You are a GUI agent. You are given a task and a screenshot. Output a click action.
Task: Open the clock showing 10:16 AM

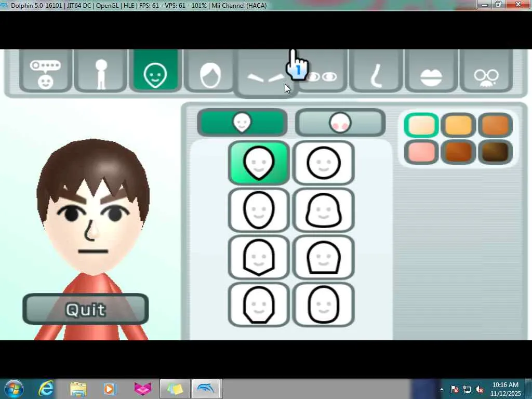[x=505, y=389]
